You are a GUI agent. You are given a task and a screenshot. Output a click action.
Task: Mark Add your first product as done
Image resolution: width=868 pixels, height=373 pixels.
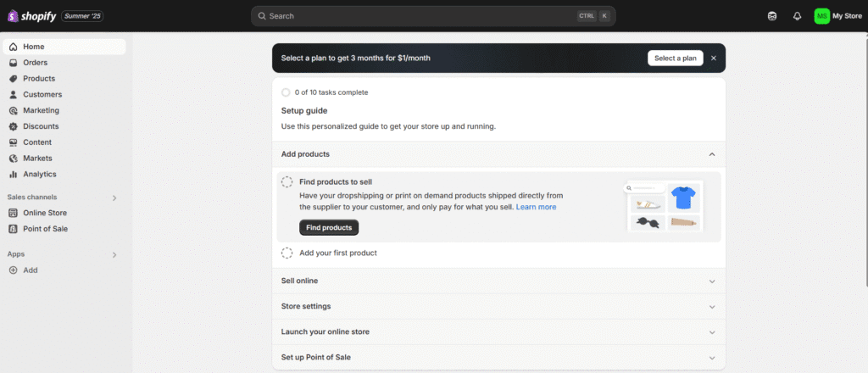(x=287, y=253)
